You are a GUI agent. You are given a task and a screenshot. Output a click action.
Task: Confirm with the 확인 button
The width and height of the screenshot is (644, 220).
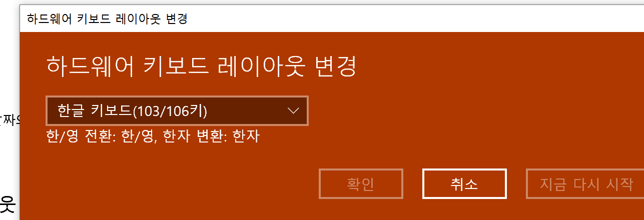click(x=361, y=183)
